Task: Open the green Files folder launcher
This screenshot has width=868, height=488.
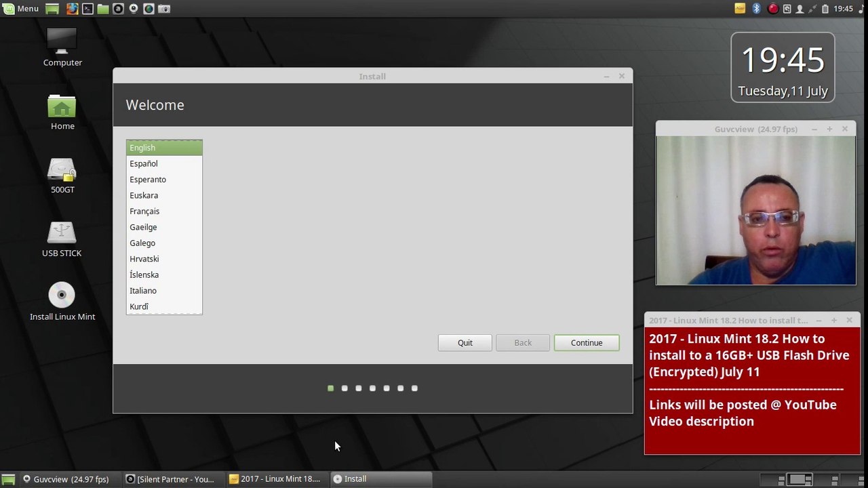Action: 103,9
